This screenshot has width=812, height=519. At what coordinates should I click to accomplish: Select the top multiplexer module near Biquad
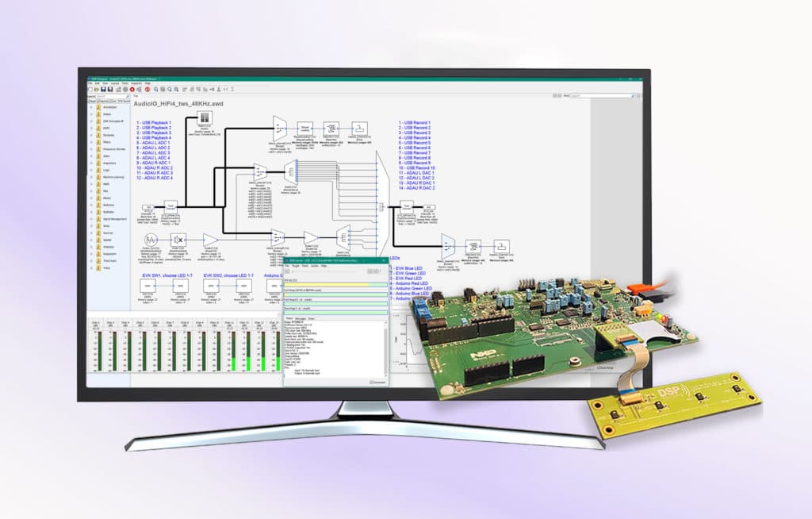click(280, 129)
